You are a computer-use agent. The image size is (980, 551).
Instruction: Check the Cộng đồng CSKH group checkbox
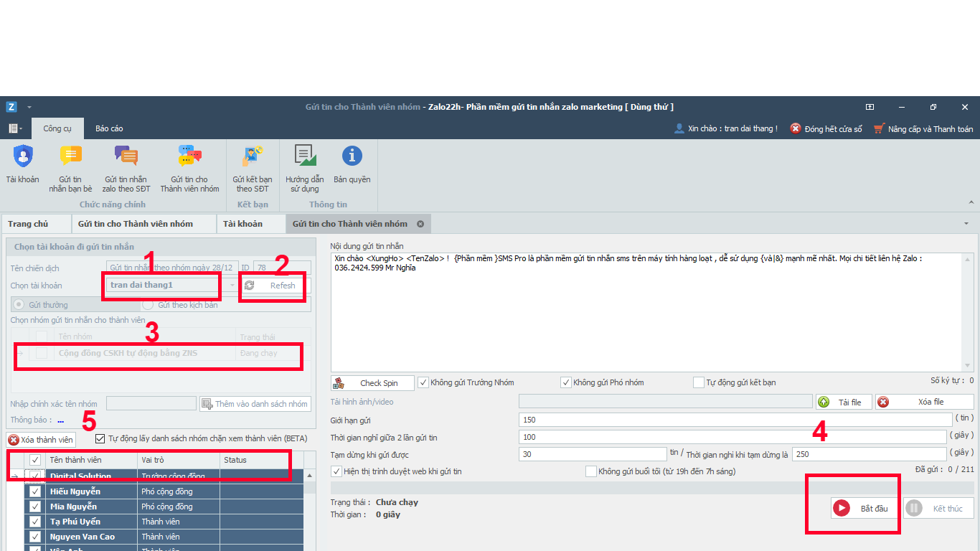[x=42, y=353]
